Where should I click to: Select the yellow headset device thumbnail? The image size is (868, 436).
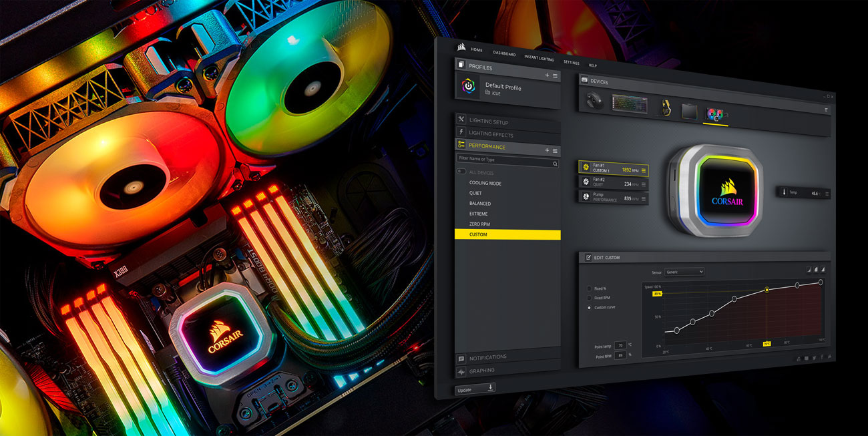point(665,108)
